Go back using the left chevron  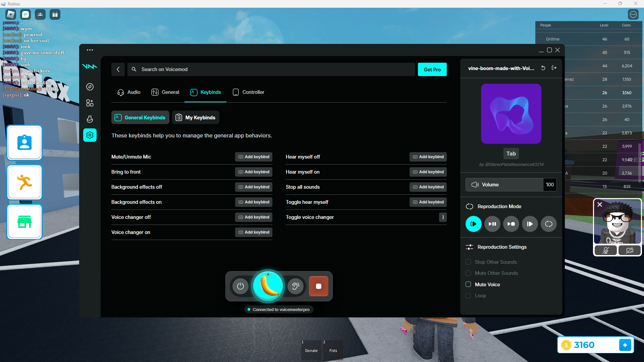tap(118, 69)
